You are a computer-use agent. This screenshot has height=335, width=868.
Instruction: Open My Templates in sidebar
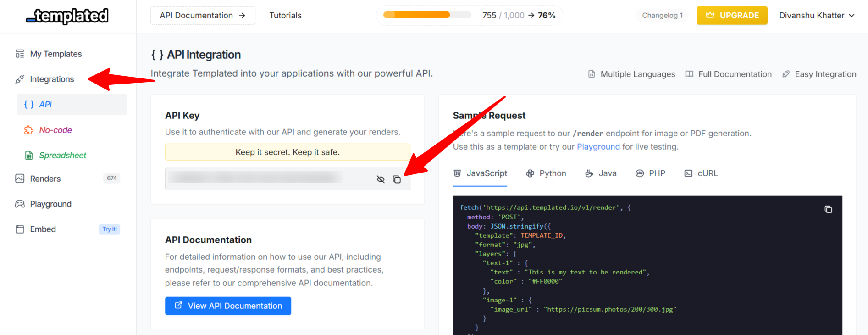tap(56, 54)
